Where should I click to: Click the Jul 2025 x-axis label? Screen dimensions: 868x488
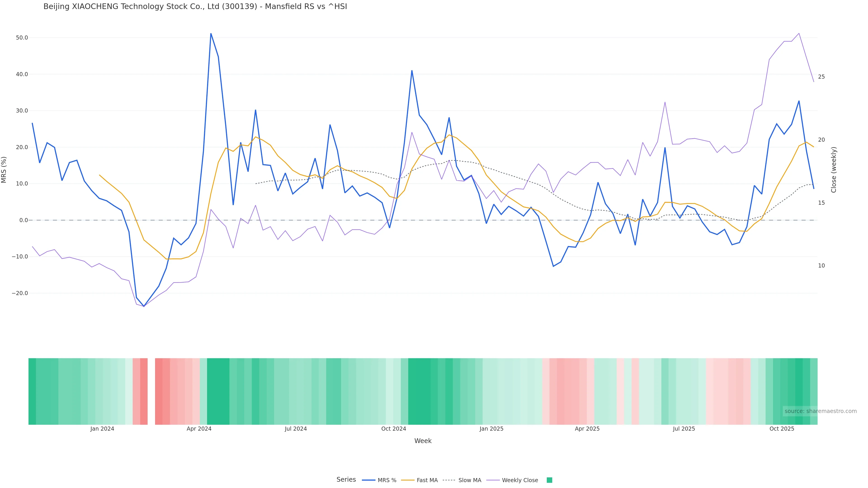click(x=684, y=429)
